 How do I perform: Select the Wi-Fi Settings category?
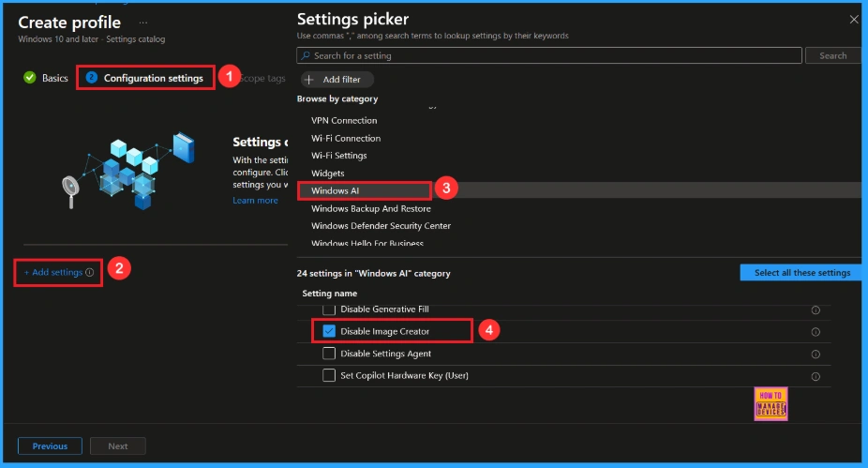click(338, 156)
